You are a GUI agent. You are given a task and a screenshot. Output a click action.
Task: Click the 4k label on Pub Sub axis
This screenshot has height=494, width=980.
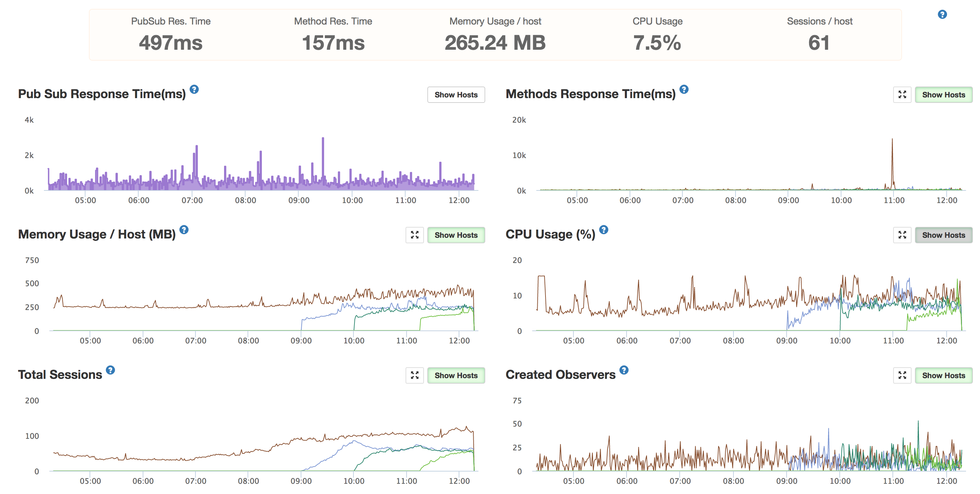[x=29, y=120]
